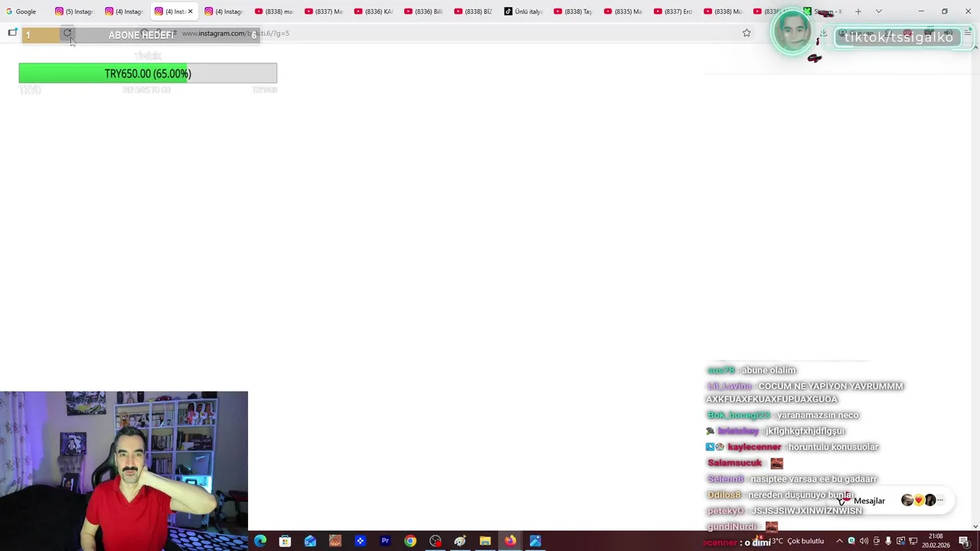Open the volume control in system tray

(864, 541)
